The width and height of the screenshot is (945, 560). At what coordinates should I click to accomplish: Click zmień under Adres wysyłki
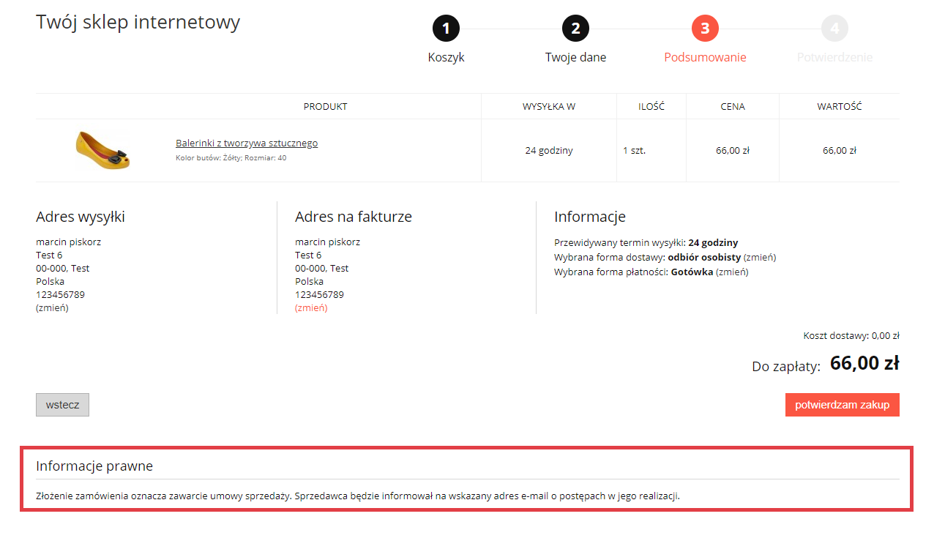click(52, 308)
